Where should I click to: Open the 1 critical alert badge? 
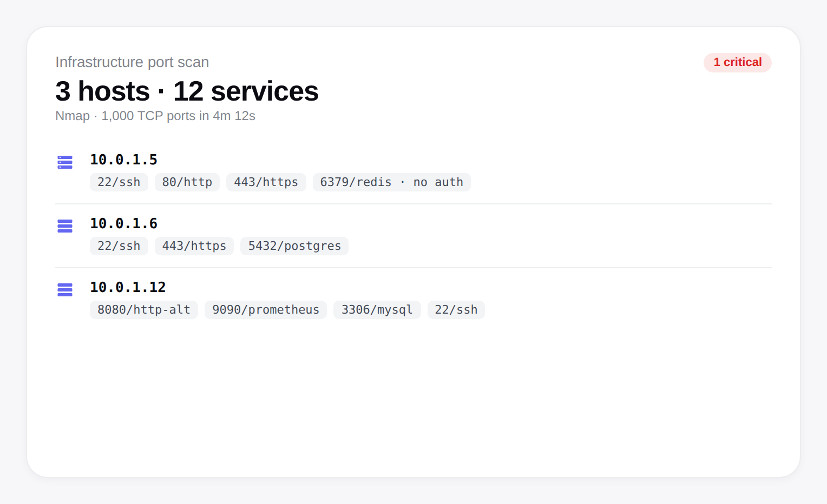point(737,63)
